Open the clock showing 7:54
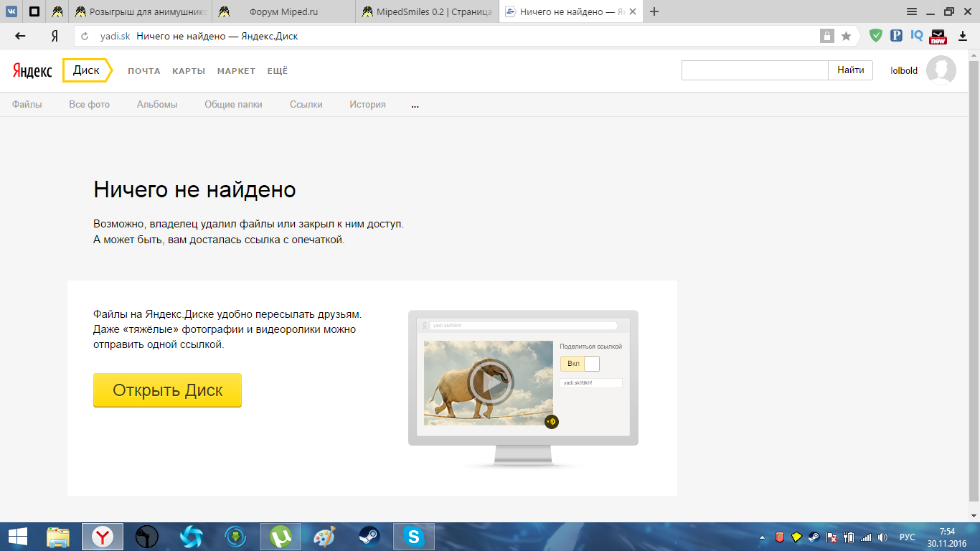The height and width of the screenshot is (551, 980). click(947, 537)
